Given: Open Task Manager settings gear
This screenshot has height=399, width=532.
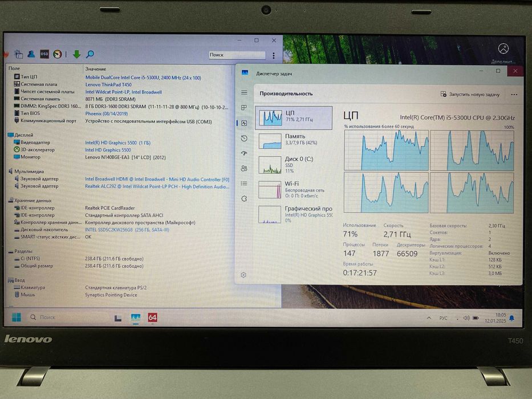Looking at the screenshot, I should (x=243, y=275).
